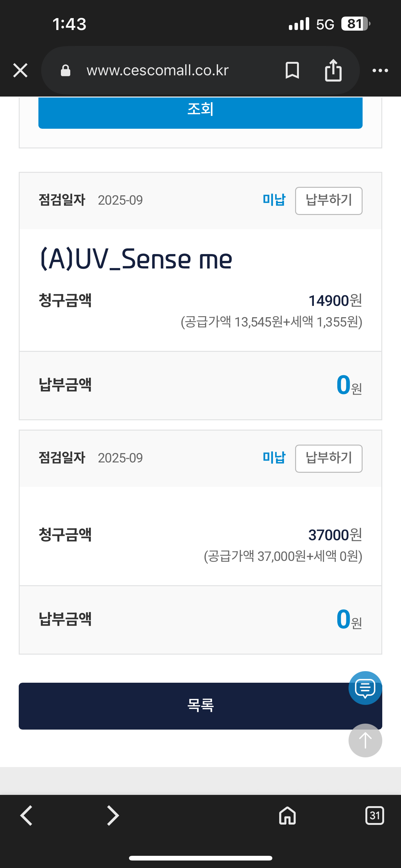This screenshot has height=868, width=401.
Task: Tap the home icon in bottom bar
Action: [x=287, y=816]
